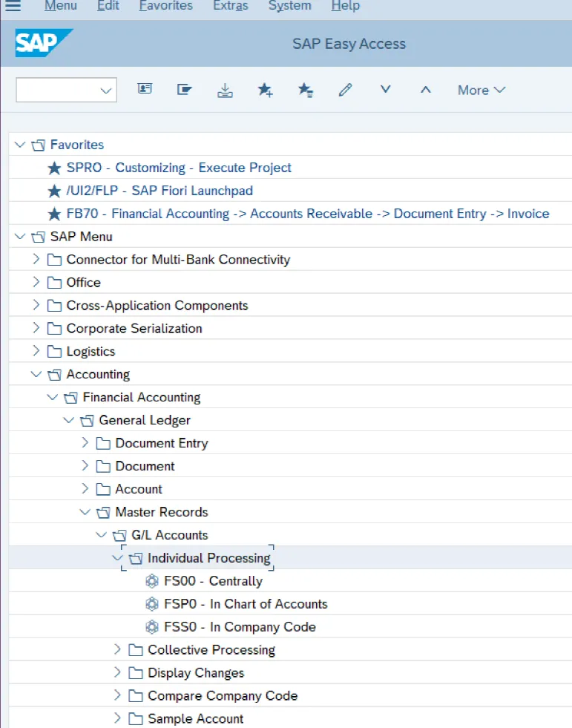The image size is (572, 728).
Task: Click the Document Entry folder icon
Action: coord(103,443)
